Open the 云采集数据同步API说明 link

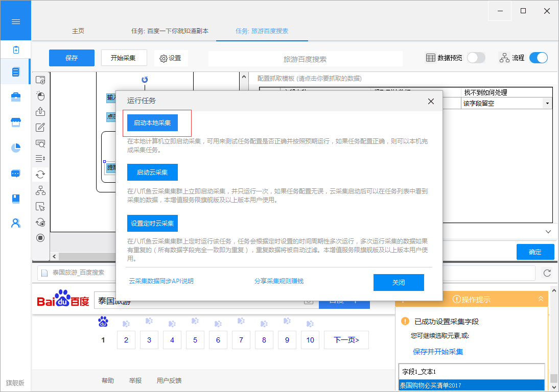tap(161, 281)
